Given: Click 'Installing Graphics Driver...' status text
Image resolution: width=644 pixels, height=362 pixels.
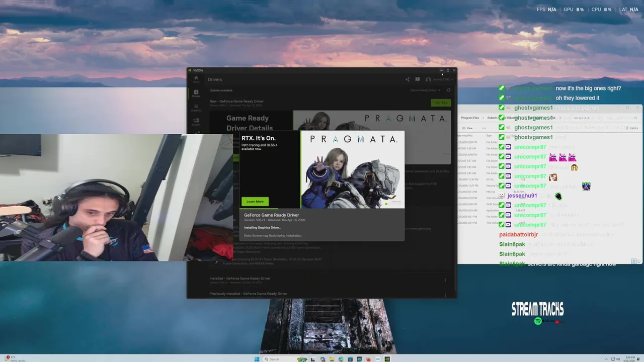Looking at the screenshot, I should [x=262, y=228].
